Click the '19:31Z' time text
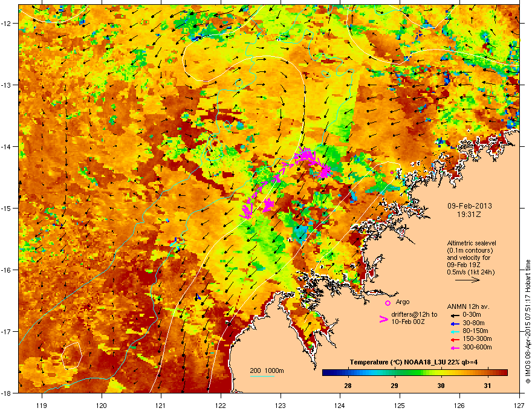 click(x=469, y=215)
